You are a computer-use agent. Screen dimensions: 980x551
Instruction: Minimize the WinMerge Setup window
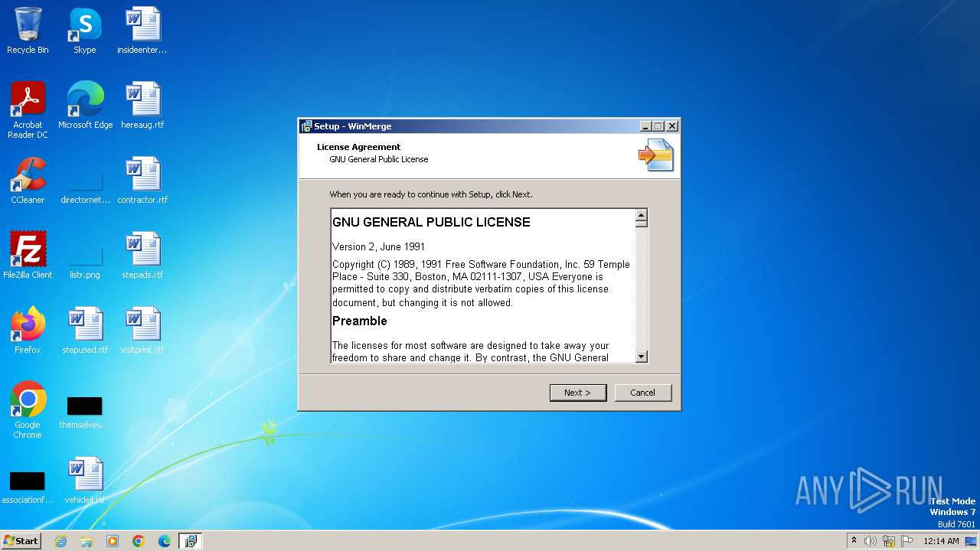point(645,126)
